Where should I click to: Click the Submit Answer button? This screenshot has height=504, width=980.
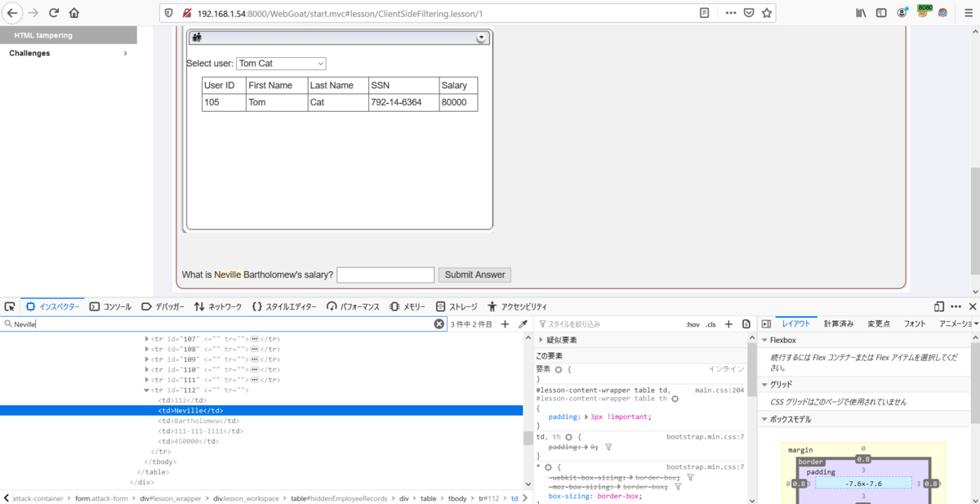point(474,274)
